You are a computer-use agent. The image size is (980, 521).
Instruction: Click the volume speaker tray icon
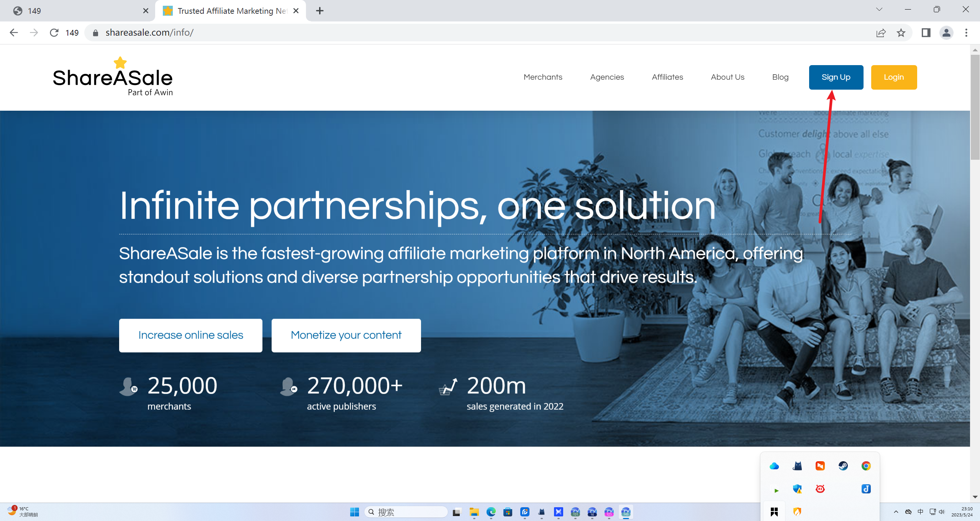(x=942, y=512)
